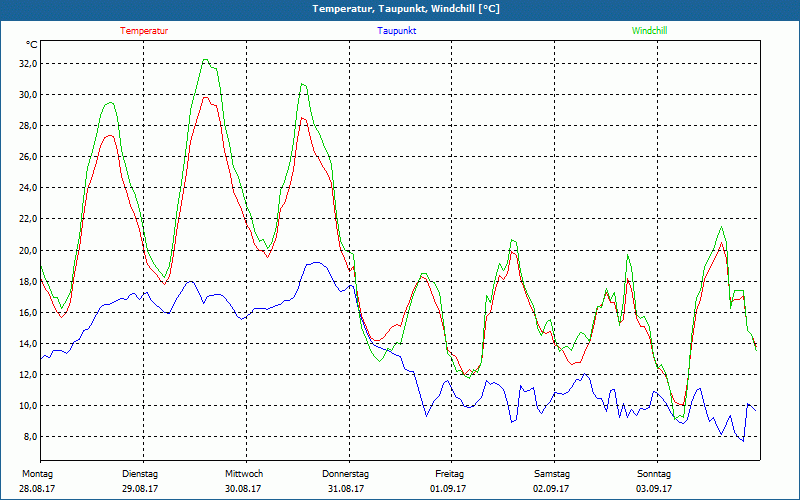Click the 10,0 y-axis value
The width and height of the screenshot is (800, 500).
pyautogui.click(x=28, y=406)
